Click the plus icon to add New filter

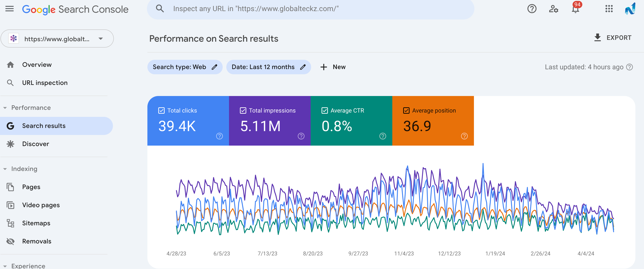click(x=324, y=67)
